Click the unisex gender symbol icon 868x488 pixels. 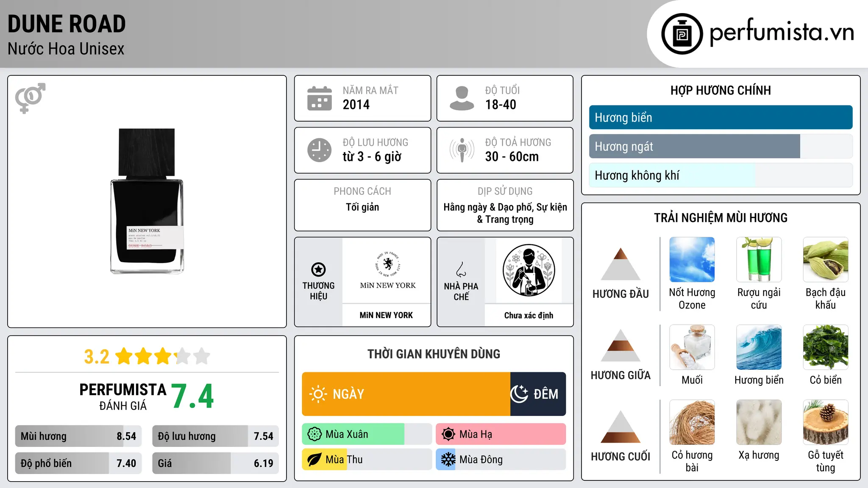(x=30, y=98)
